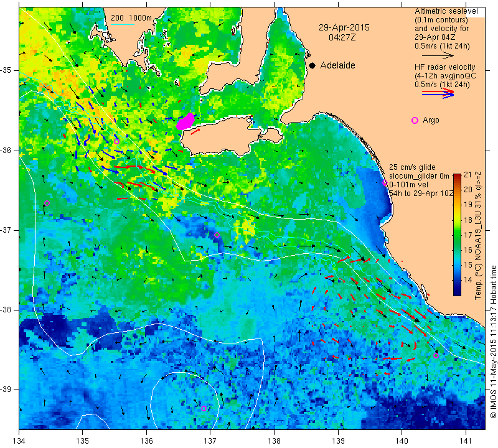The height and width of the screenshot is (448, 498).
Task: Click the dark red top of color bar
Action: click(457, 177)
